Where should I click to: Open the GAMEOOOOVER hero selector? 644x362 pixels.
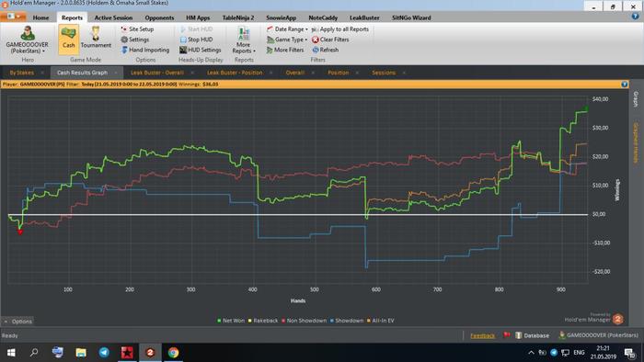click(27, 40)
